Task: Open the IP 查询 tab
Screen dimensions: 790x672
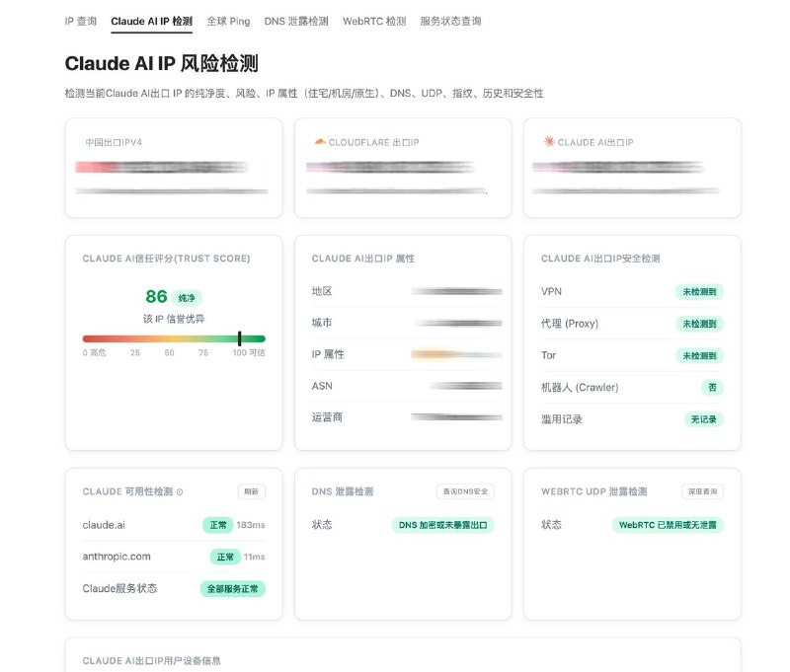Action: 81,21
